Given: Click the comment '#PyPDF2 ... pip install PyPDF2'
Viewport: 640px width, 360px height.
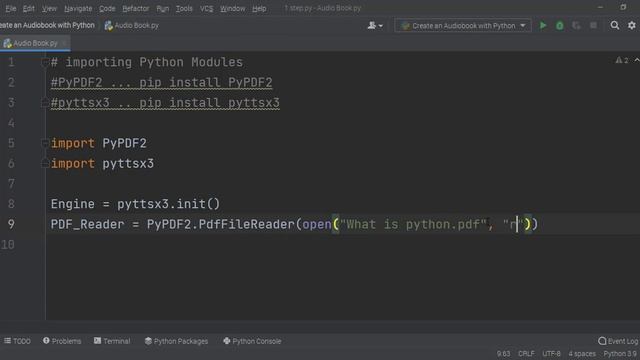Looking at the screenshot, I should [162, 82].
